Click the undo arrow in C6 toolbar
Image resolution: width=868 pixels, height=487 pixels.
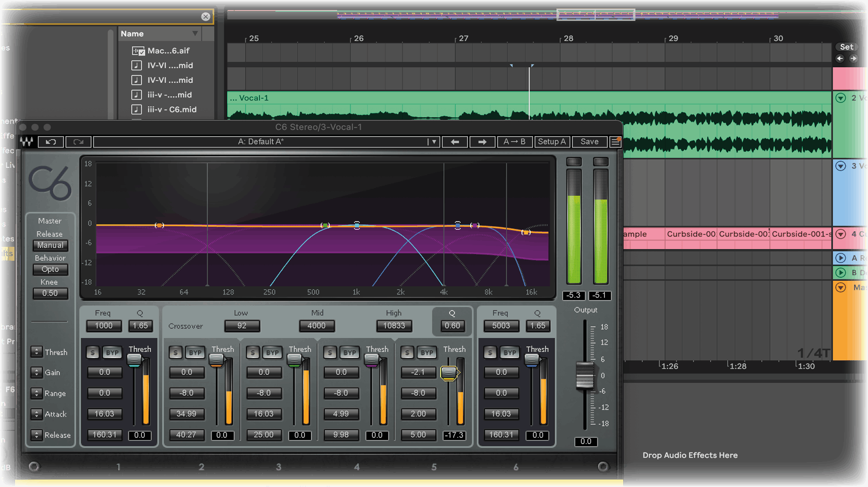pos(51,142)
